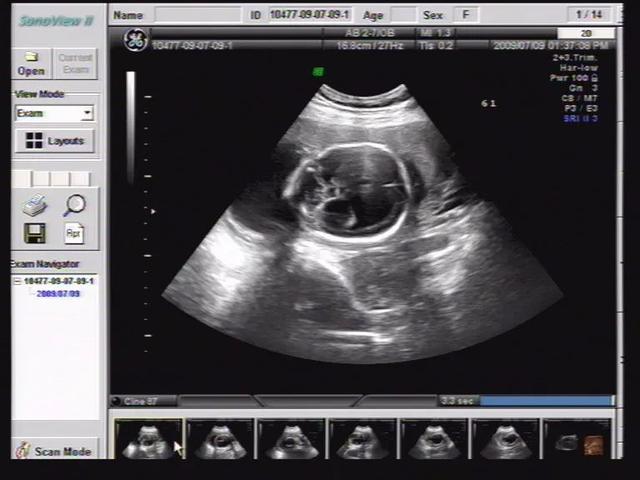Click the patient ID field
This screenshot has width=640, height=480.
click(x=309, y=15)
